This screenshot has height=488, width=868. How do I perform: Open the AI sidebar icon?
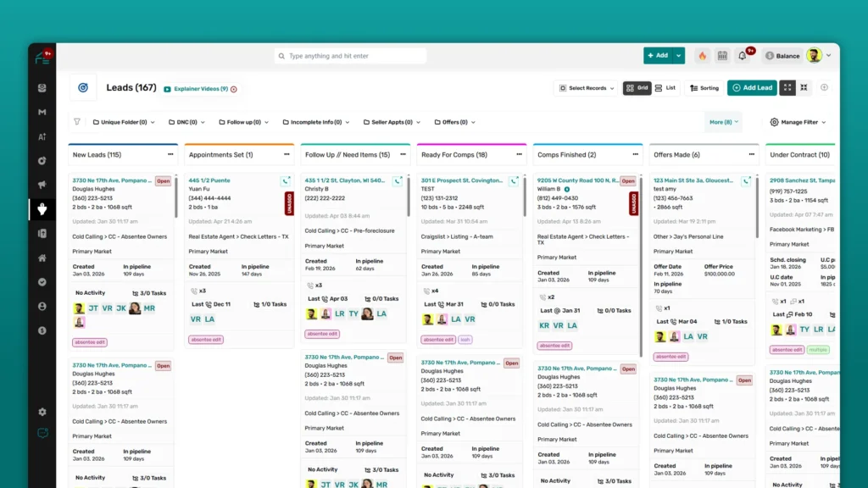point(42,136)
